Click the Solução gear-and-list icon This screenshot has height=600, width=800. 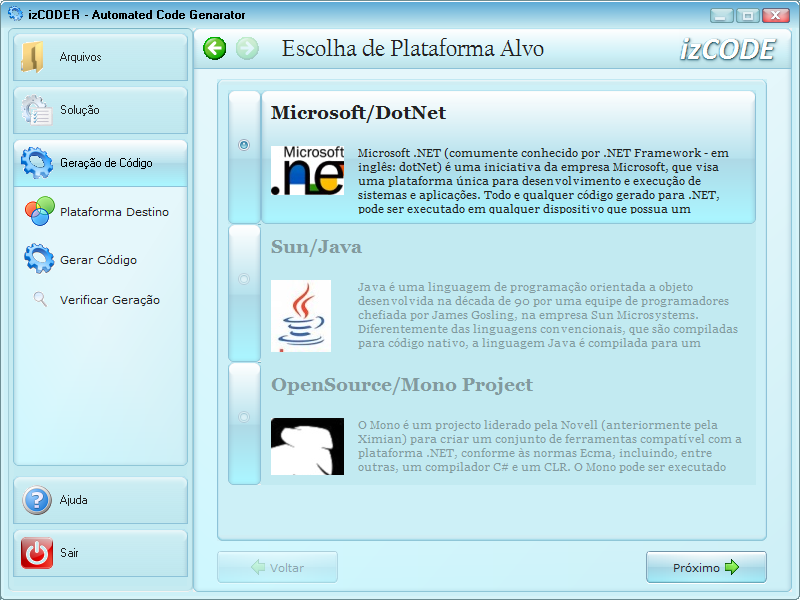36,110
